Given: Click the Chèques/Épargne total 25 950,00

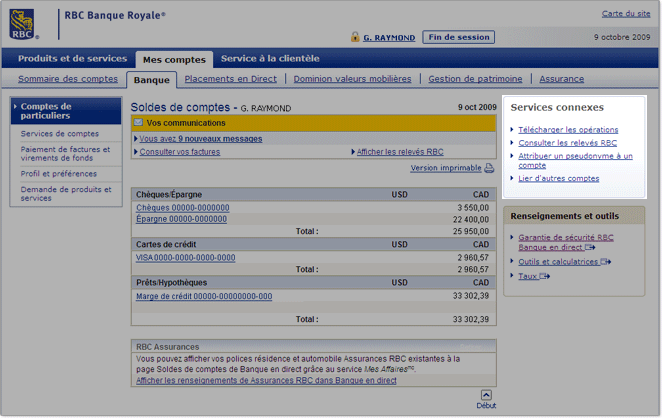Looking at the screenshot, I should (471, 231).
